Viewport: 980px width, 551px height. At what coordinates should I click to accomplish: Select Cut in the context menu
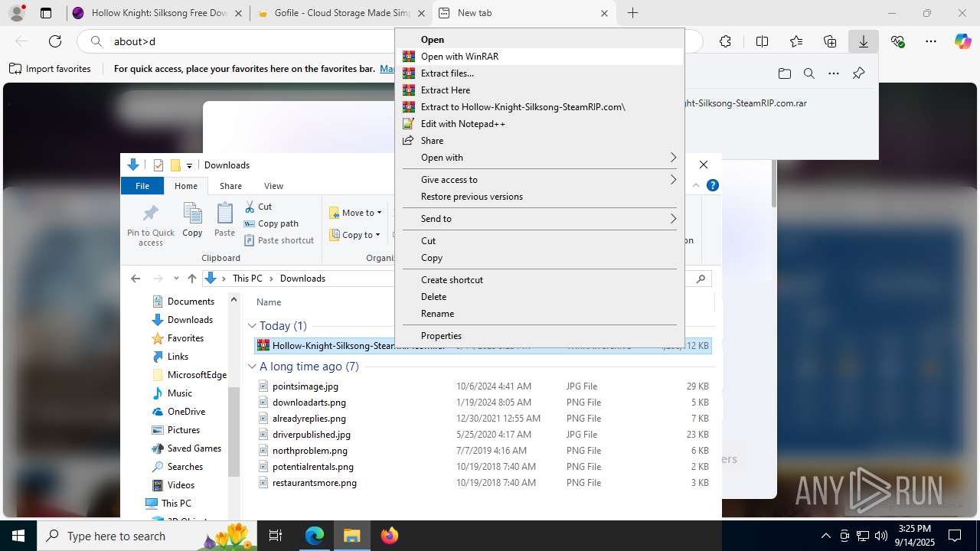540,240
